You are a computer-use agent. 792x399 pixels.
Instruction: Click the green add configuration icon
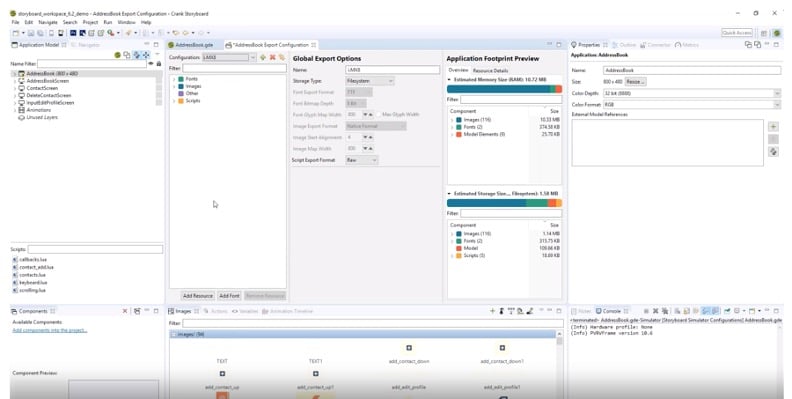(263, 58)
